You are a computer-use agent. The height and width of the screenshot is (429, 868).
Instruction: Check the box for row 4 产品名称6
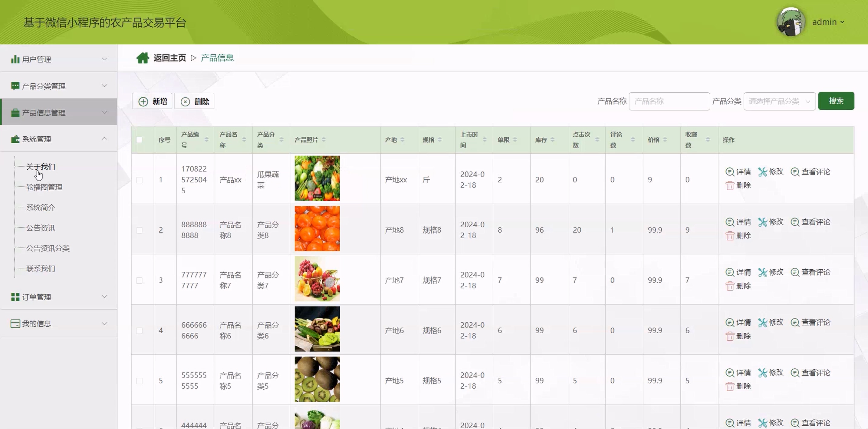pyautogui.click(x=139, y=331)
